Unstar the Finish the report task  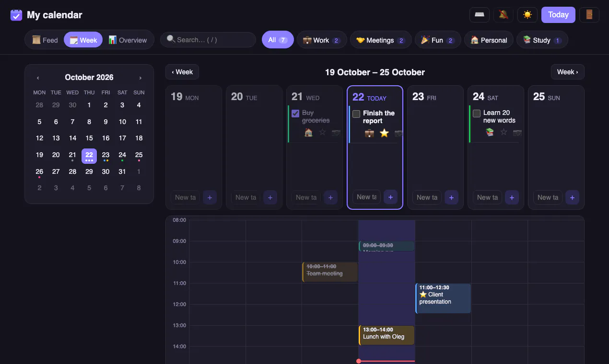384,133
